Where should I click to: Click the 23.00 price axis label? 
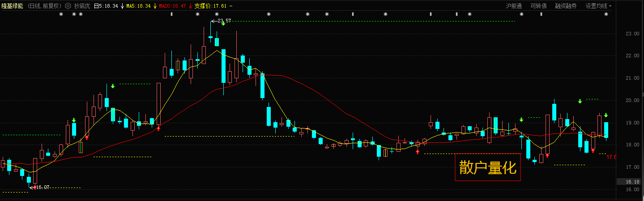click(632, 34)
